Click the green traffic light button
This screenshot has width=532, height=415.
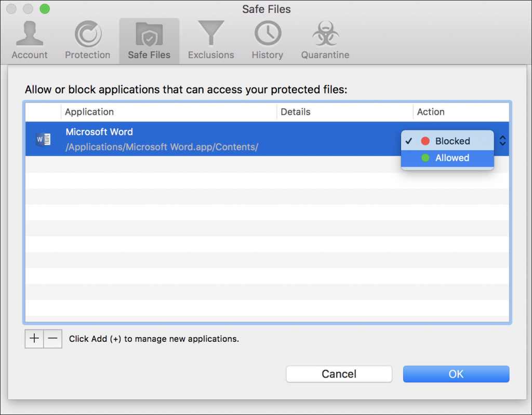44,8
